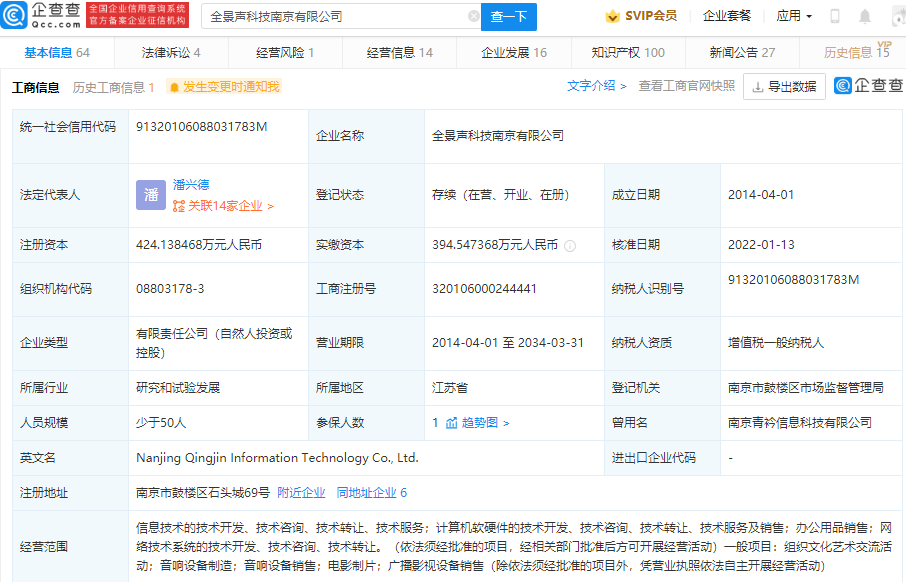Expand the 关联14家企业 list
This screenshot has width=906, height=582.
click(x=223, y=206)
